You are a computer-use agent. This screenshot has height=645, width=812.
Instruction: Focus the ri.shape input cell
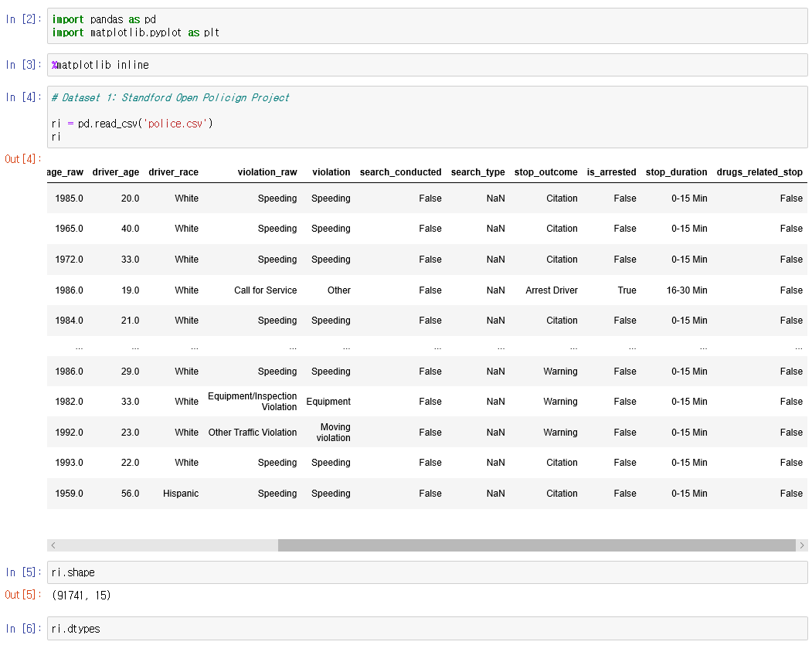427,572
